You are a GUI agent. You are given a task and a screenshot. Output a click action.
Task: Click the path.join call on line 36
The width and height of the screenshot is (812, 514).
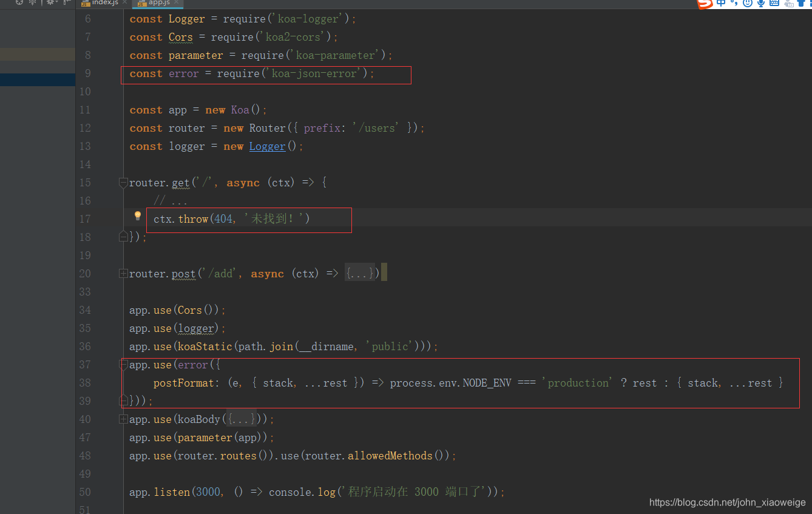[x=266, y=347]
